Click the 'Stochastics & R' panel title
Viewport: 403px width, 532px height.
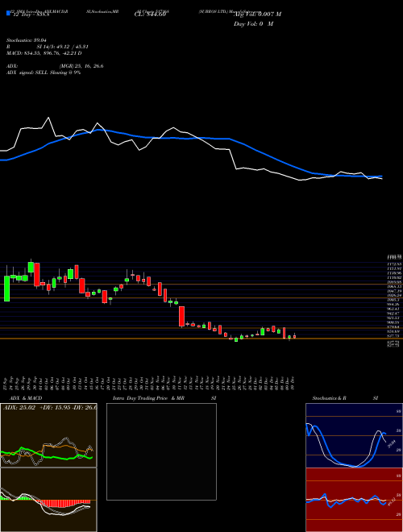pyautogui.click(x=330, y=398)
